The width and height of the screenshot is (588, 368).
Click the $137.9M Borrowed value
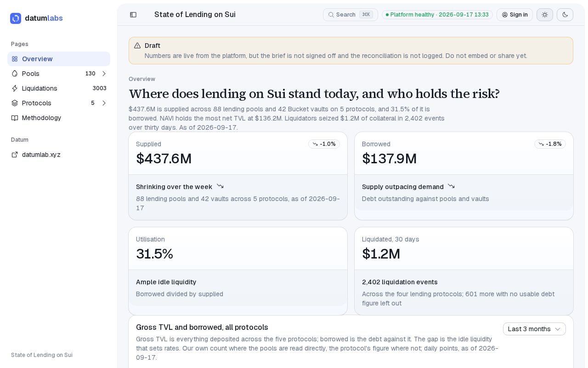pos(390,159)
